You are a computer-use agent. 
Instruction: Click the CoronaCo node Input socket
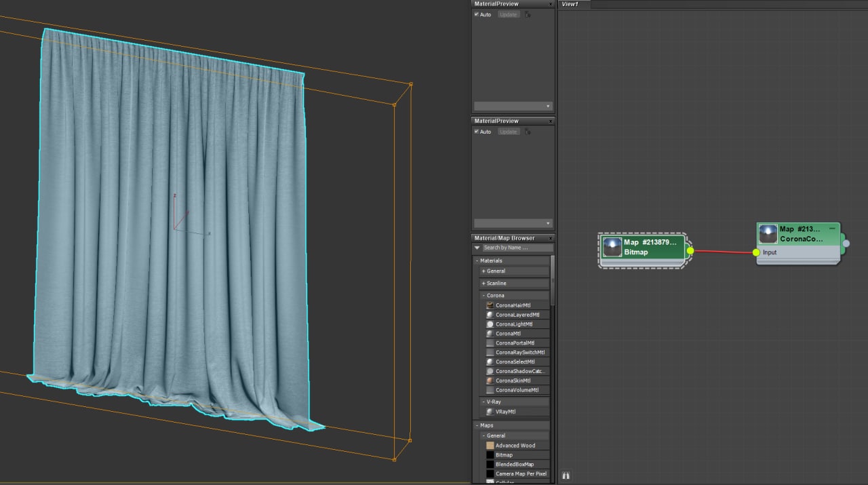756,252
